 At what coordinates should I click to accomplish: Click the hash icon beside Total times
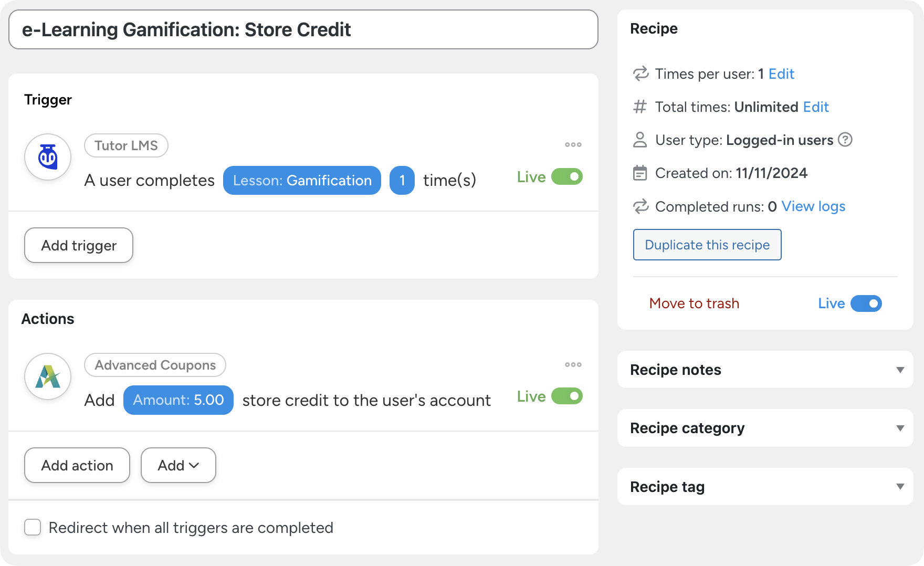pyautogui.click(x=640, y=107)
